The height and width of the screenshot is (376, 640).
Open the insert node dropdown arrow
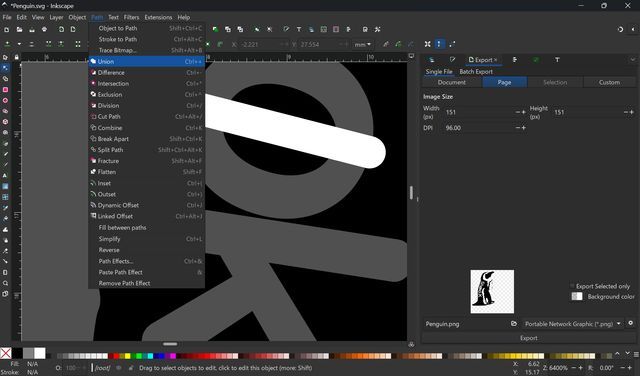19,44
